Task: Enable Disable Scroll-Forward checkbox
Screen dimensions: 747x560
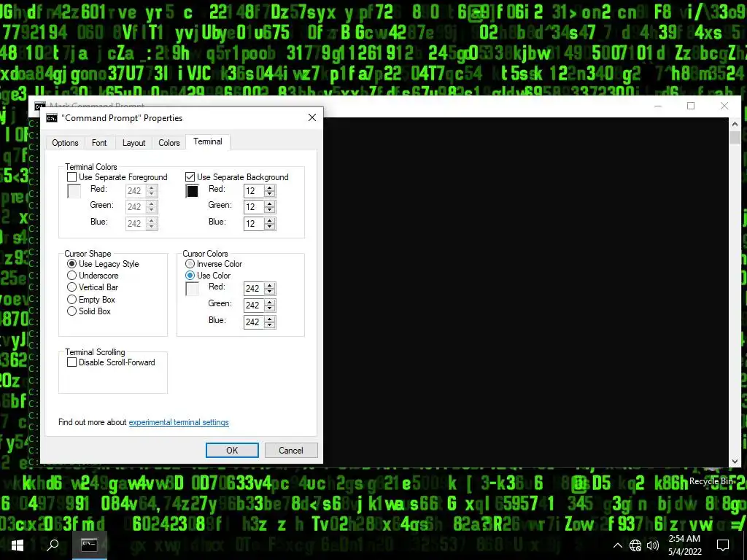Action: [72, 362]
